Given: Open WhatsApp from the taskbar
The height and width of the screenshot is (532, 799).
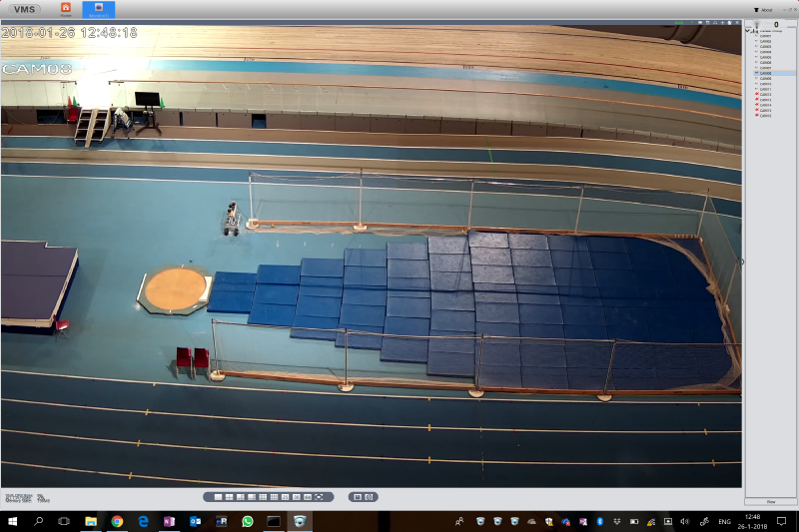Looking at the screenshot, I should [247, 521].
